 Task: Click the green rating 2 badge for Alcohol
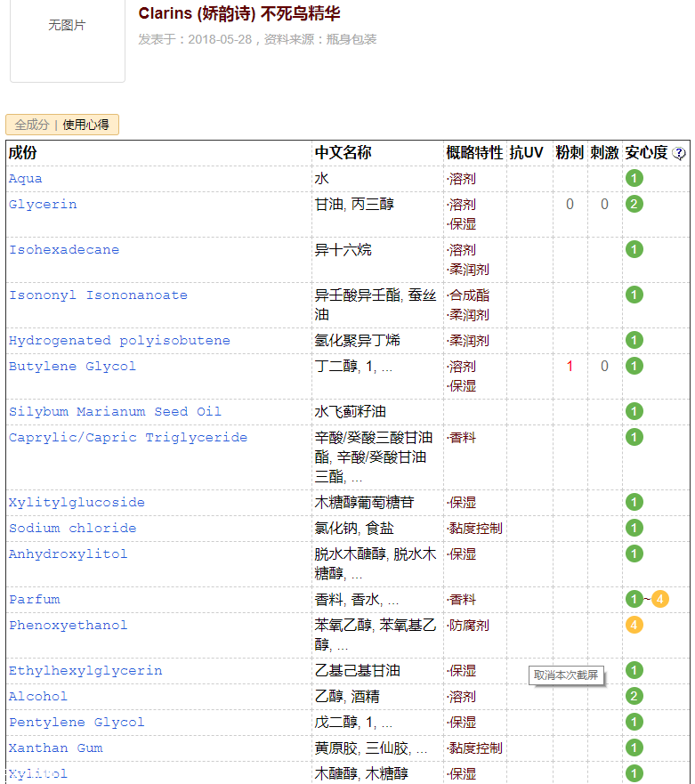(x=634, y=697)
